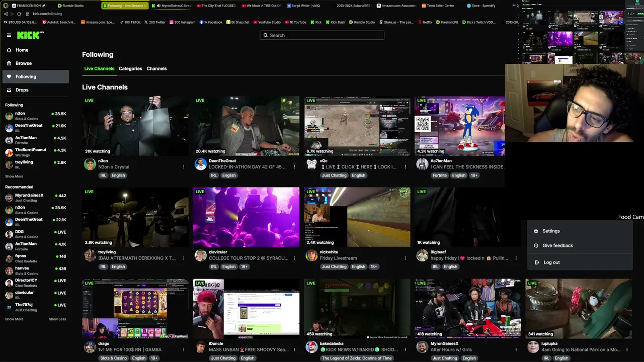Open DeenTheGreat's avatar under the stream card
This screenshot has height=362, width=644.
click(x=201, y=164)
